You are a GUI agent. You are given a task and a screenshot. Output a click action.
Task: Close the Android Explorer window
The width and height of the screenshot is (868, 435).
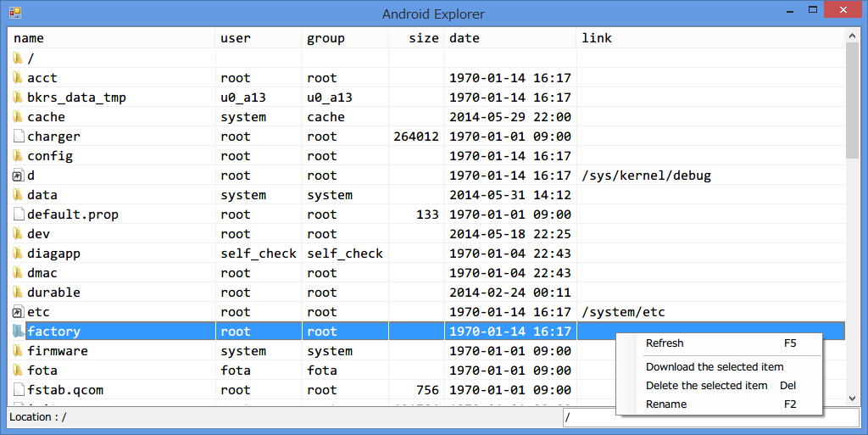tap(843, 10)
